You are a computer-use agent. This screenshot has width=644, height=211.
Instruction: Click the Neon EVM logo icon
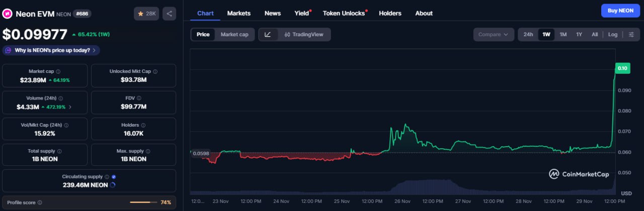[8, 14]
